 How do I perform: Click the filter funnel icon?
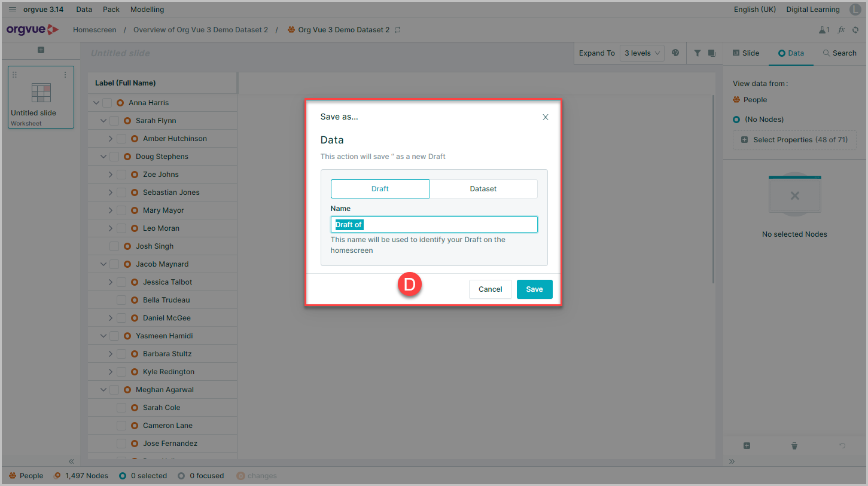point(698,53)
